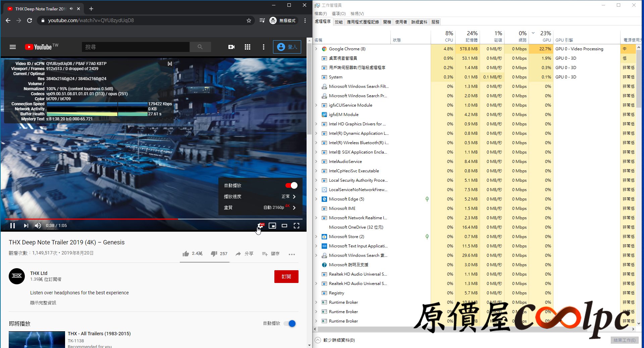Sort processes by GPU column
The width and height of the screenshot is (644, 348).
tap(542, 36)
